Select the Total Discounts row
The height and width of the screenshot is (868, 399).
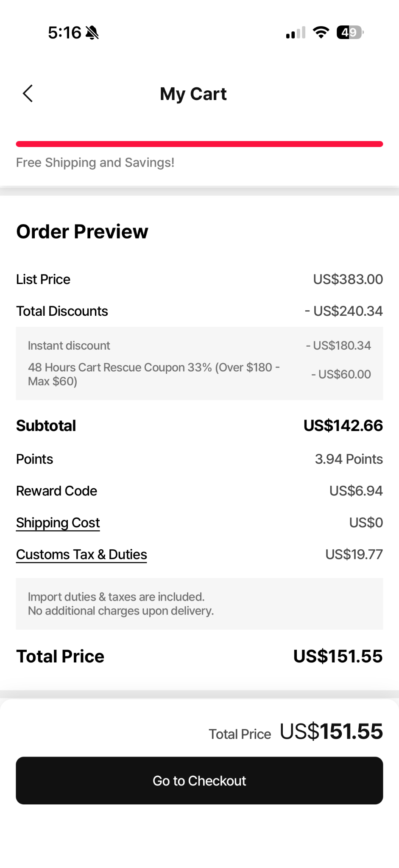point(199,311)
